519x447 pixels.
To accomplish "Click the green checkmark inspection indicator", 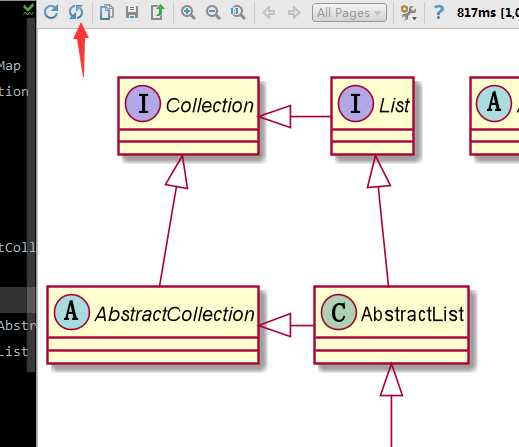I will [x=29, y=9].
